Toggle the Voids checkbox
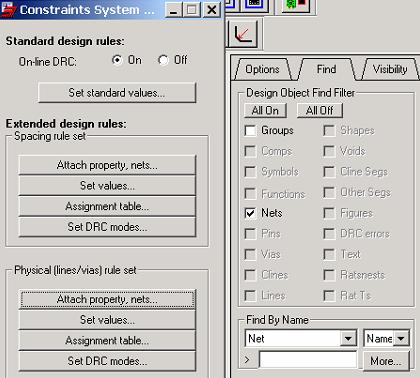Image resolution: width=420 pixels, height=378 pixels. click(x=329, y=151)
